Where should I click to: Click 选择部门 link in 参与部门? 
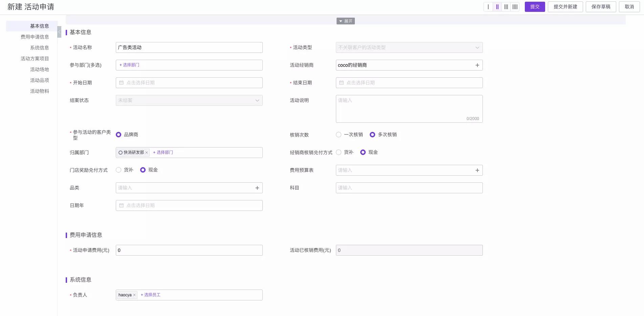point(129,65)
